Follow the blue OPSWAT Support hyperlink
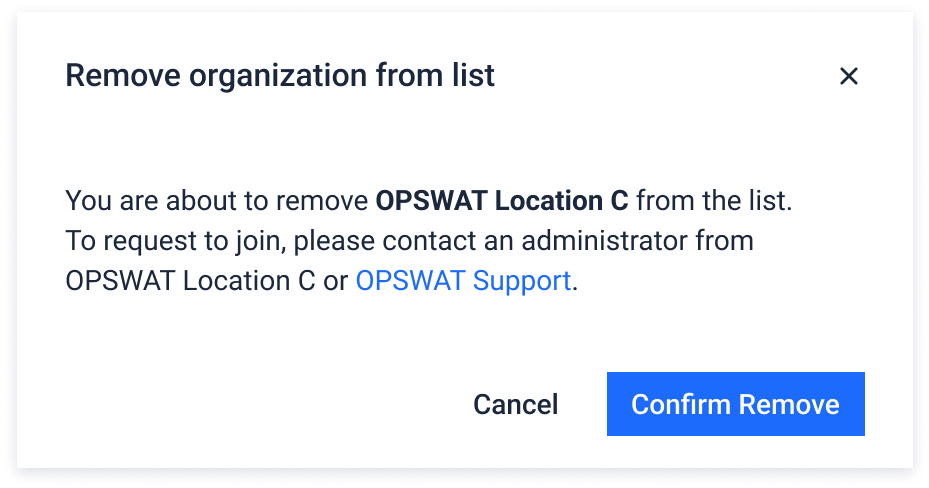The width and height of the screenshot is (929, 488). 463,281
